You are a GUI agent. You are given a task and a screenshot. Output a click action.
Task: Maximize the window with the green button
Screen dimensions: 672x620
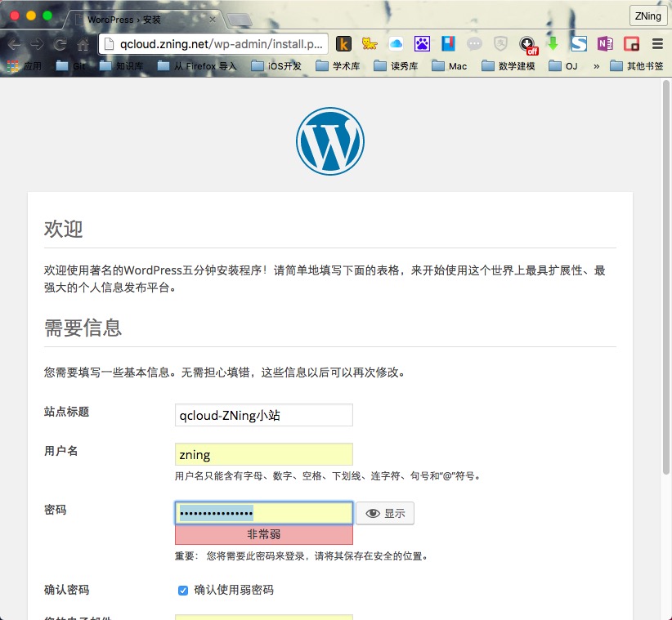[47, 16]
